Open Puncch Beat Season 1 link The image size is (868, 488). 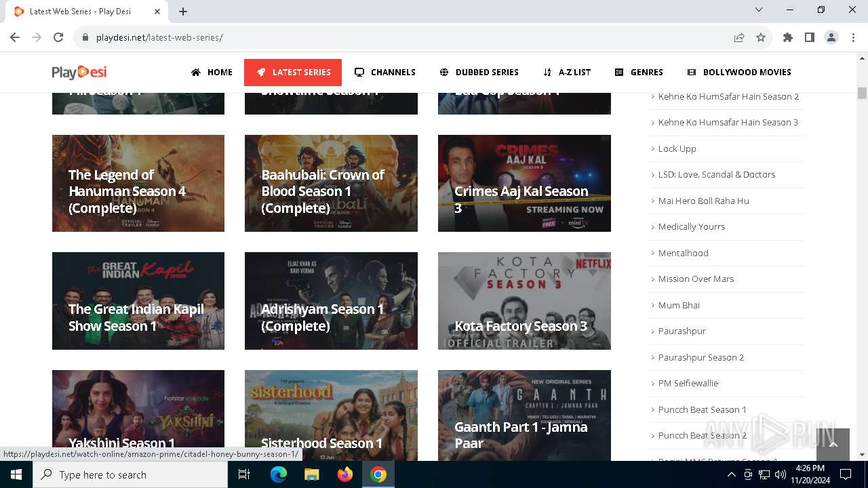point(702,409)
